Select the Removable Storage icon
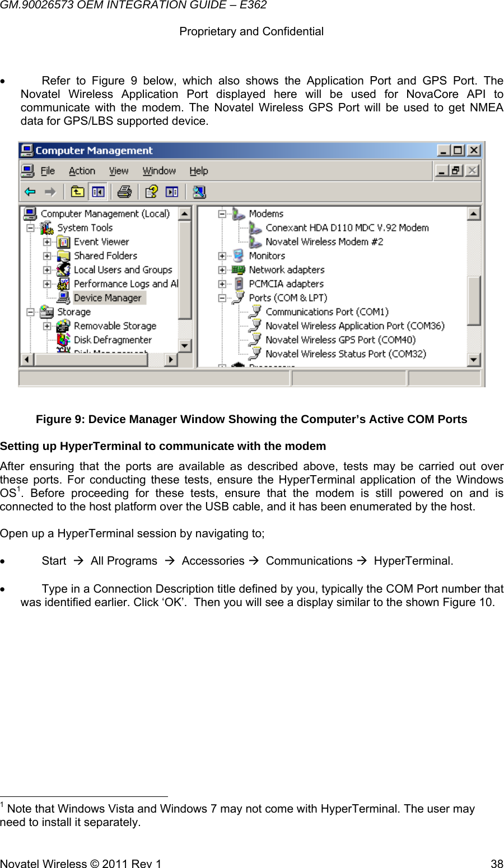 [x=64, y=326]
